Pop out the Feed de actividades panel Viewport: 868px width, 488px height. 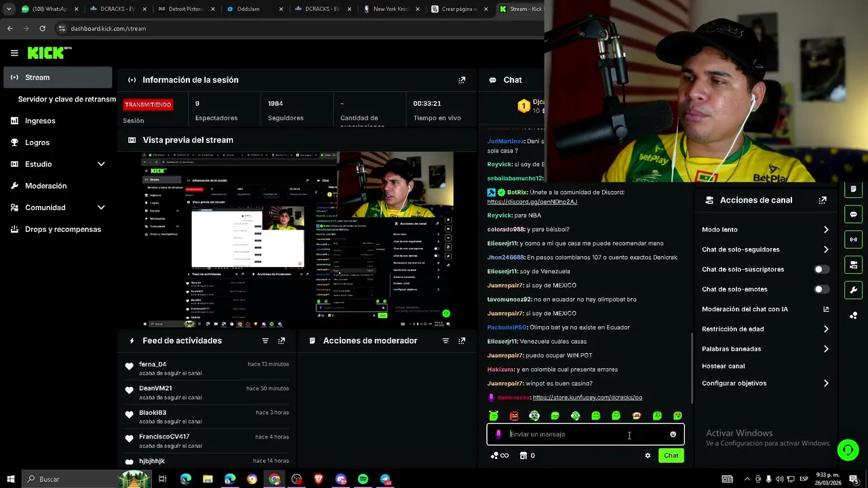(281, 341)
